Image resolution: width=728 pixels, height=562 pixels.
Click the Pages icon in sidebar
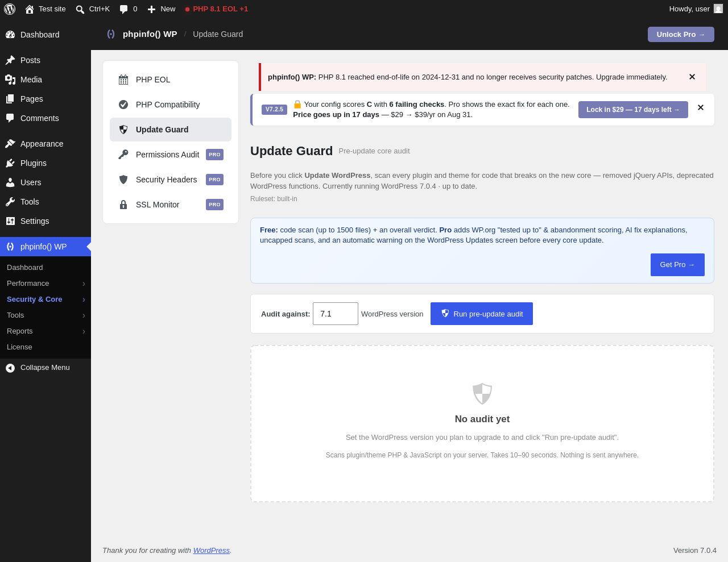[x=10, y=99]
